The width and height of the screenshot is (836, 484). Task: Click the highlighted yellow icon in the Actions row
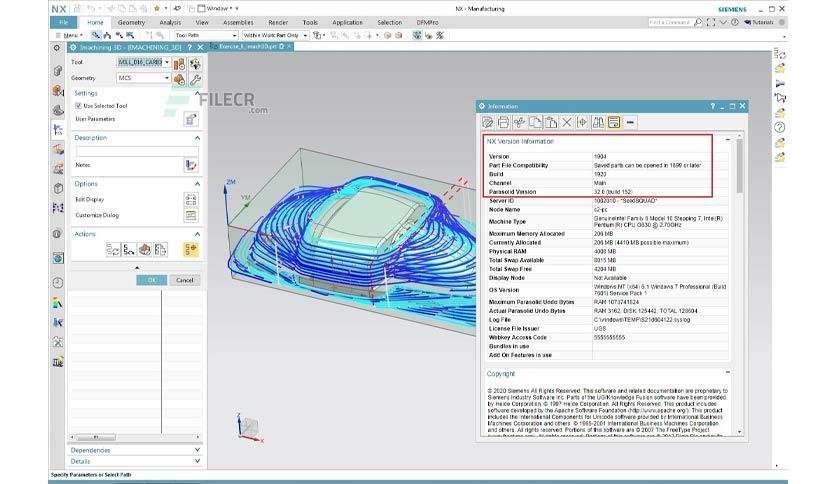coord(191,249)
